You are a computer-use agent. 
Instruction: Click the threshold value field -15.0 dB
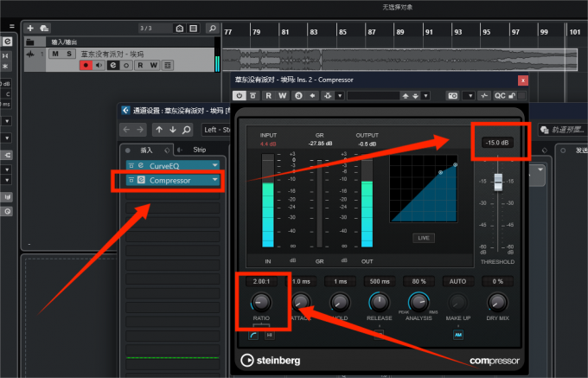coord(497,143)
